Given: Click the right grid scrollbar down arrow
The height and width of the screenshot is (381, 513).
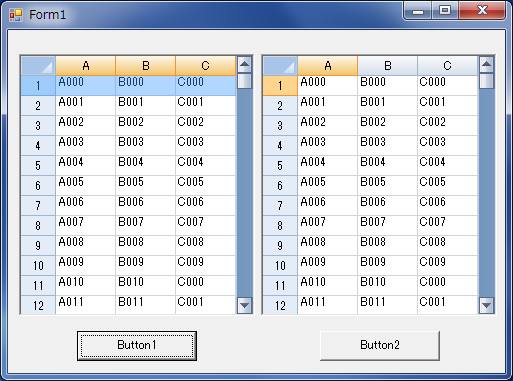Looking at the screenshot, I should pyautogui.click(x=487, y=305).
